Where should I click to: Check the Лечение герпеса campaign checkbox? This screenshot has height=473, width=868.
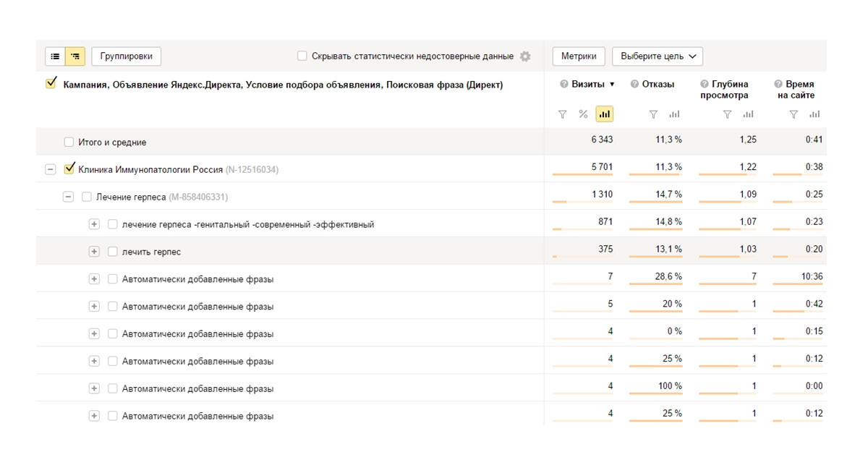pos(87,197)
